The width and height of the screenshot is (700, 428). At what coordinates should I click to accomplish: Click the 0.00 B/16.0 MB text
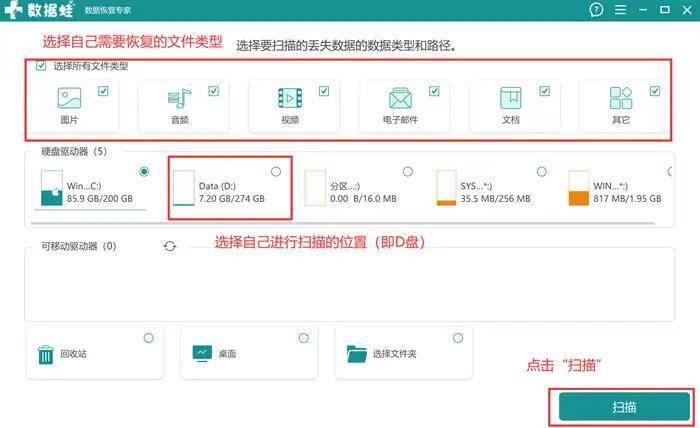(x=363, y=199)
